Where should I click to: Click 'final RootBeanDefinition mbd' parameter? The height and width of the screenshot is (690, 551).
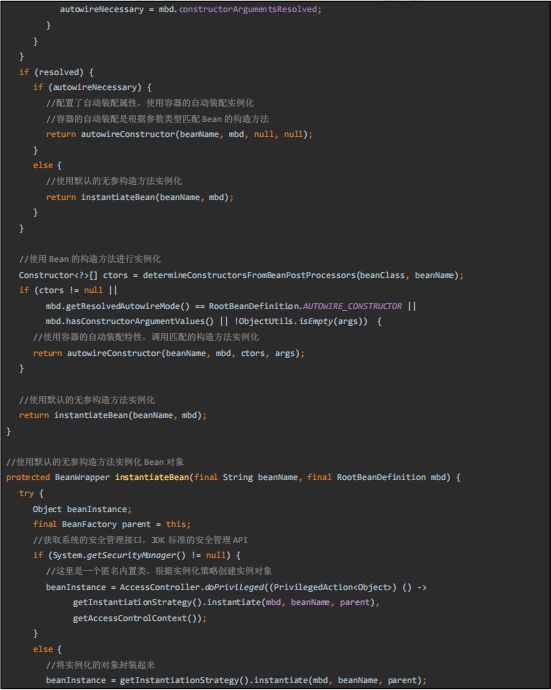click(379, 477)
